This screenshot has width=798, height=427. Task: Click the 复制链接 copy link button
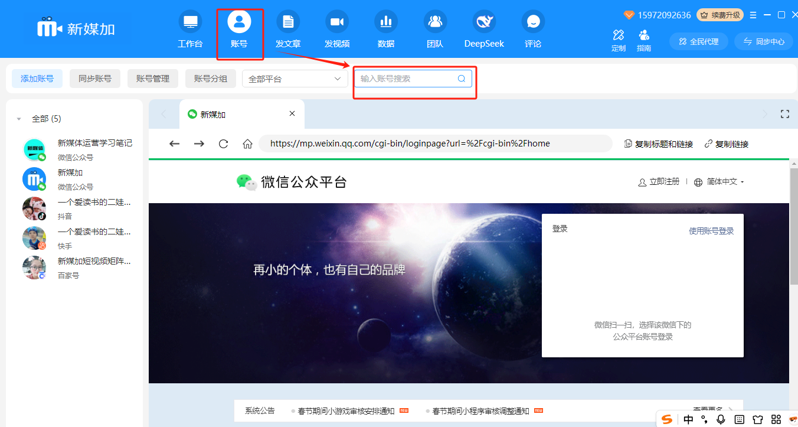pyautogui.click(x=726, y=144)
